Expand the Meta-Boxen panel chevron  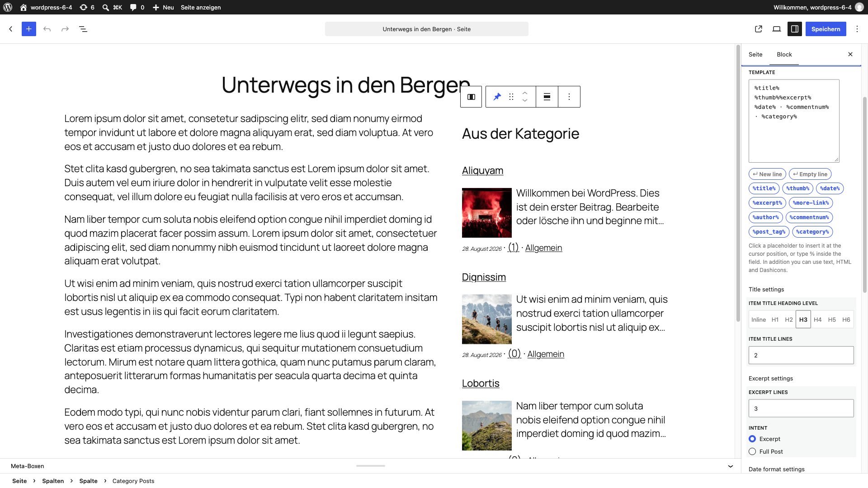731,466
